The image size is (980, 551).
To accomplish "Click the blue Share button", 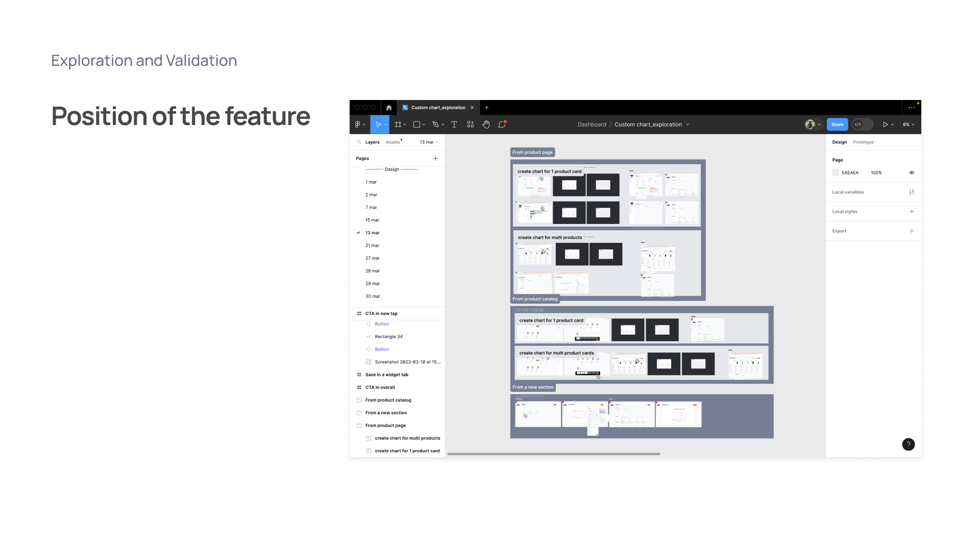I will point(837,124).
